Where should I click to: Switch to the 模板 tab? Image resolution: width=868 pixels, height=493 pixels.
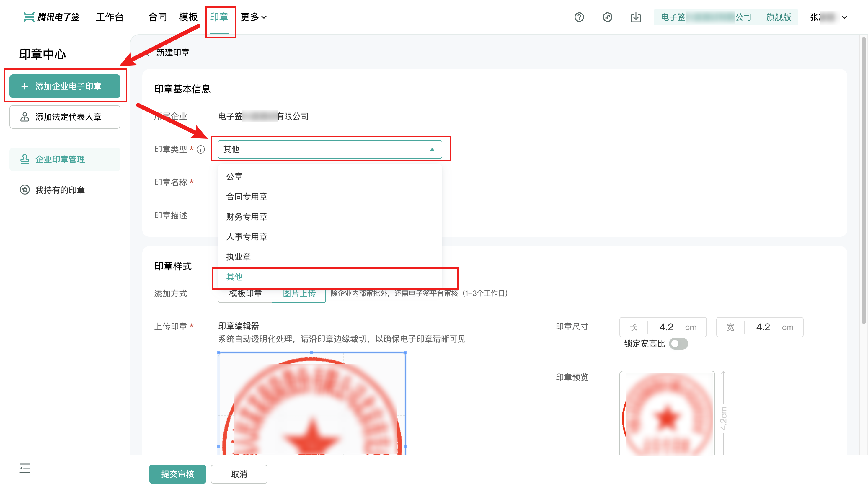(188, 17)
